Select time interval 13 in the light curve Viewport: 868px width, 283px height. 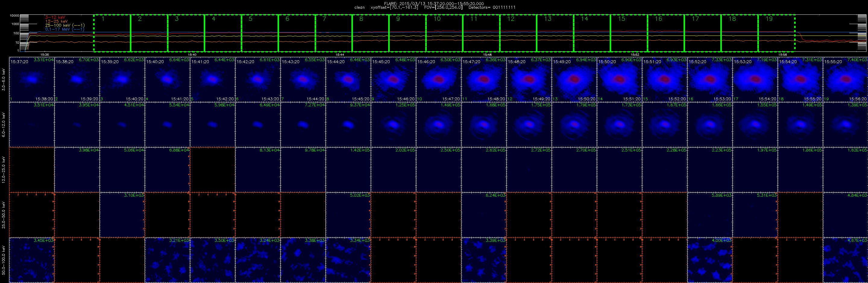(555, 33)
